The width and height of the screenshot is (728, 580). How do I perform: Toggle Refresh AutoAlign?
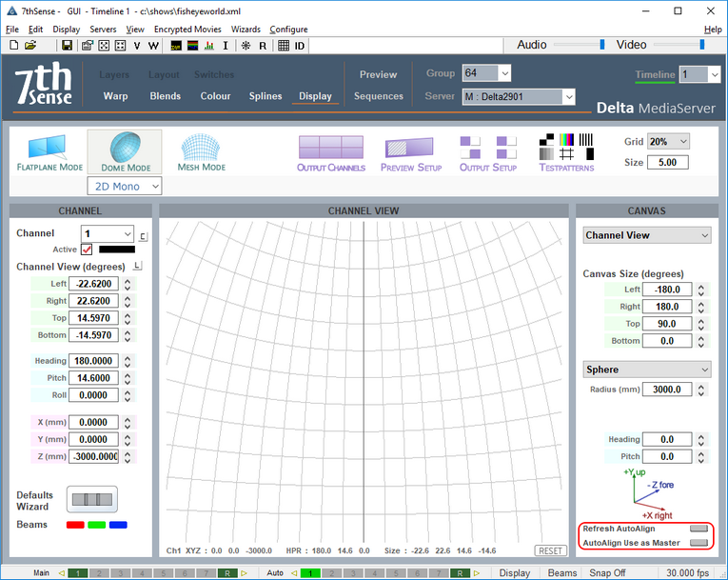[x=698, y=529]
